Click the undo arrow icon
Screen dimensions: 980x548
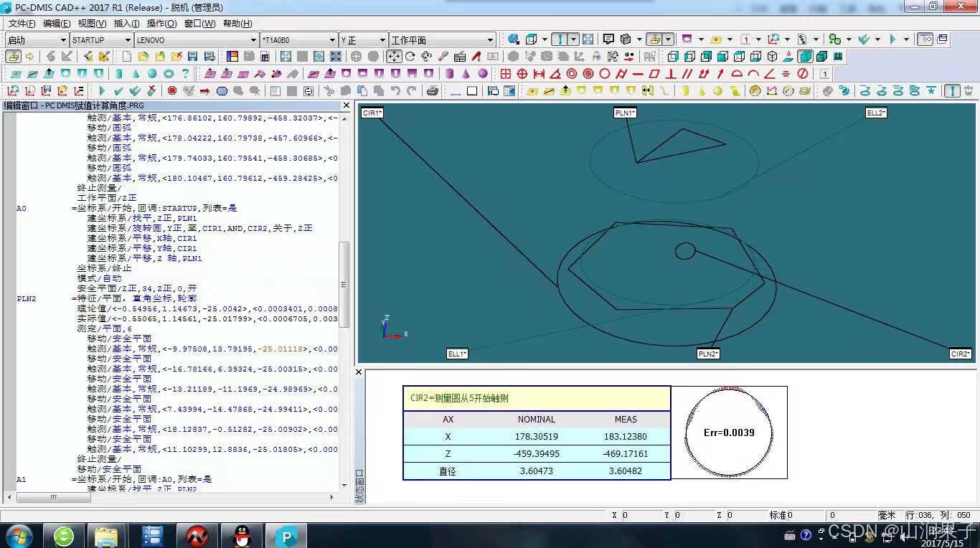click(x=395, y=90)
